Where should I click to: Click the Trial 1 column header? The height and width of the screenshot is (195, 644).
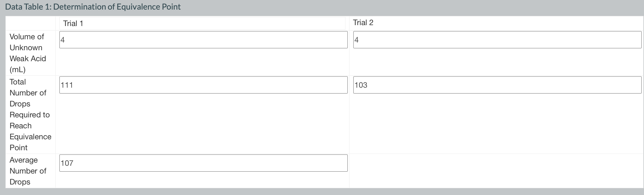point(73,23)
